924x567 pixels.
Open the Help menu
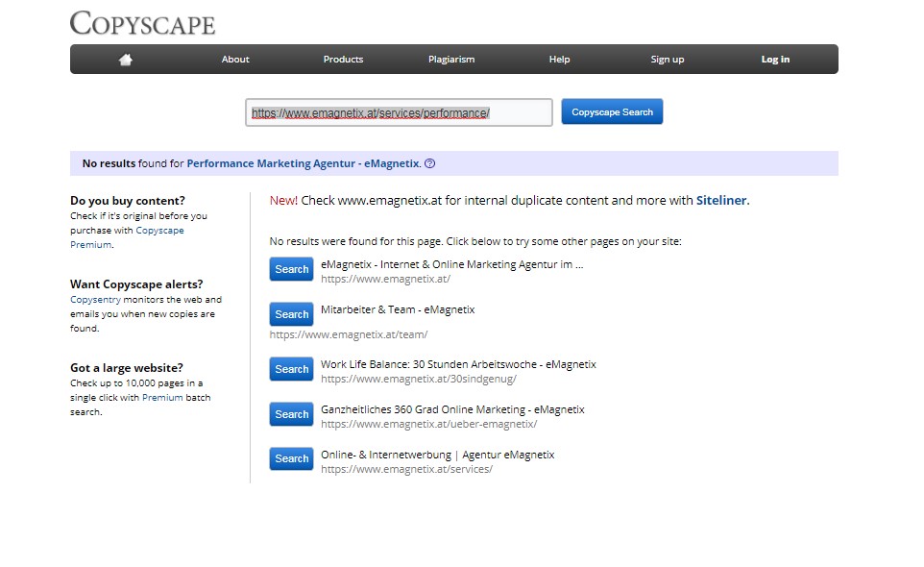point(559,59)
